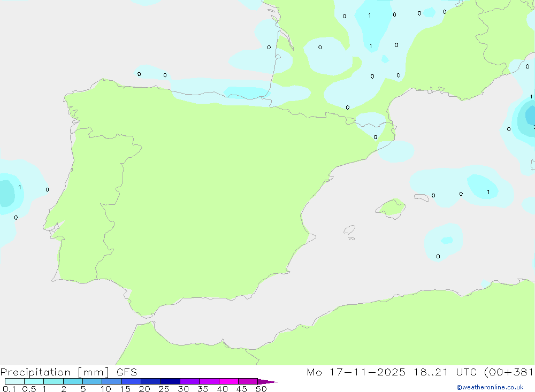Image resolution: width=535 pixels, height=392 pixels.
Task: Choose the 45–50 mm legend color swatch
Action: 248,381
